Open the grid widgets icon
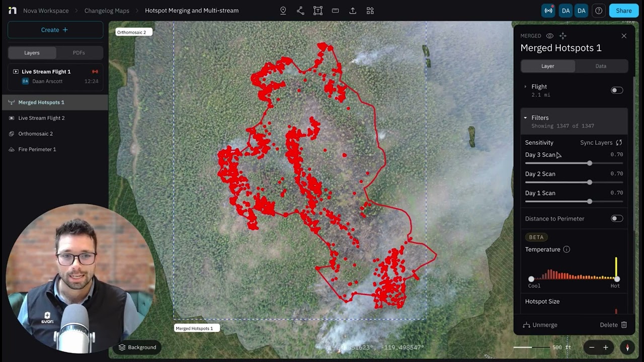This screenshot has width=644, height=362. pos(370,11)
